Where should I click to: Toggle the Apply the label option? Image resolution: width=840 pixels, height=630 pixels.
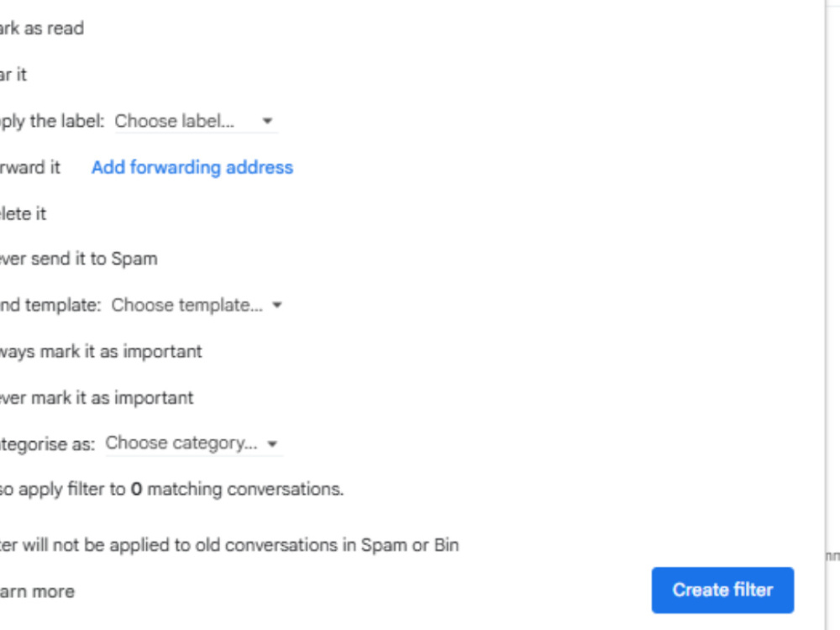[x=52, y=121]
